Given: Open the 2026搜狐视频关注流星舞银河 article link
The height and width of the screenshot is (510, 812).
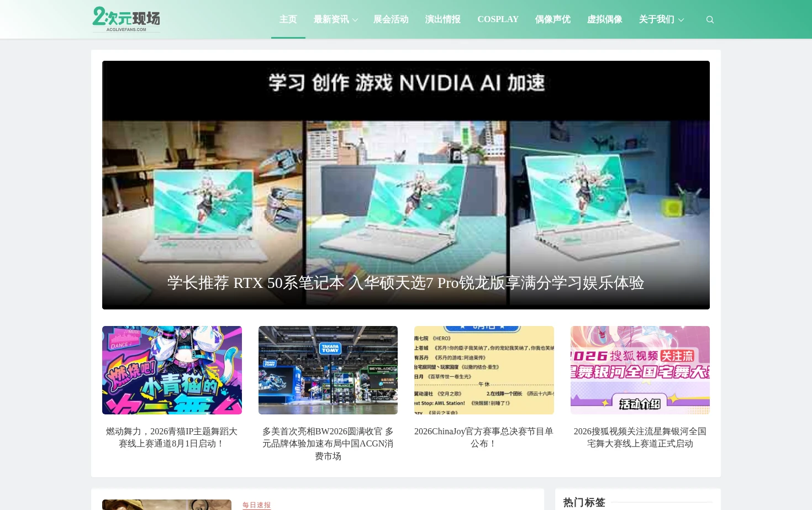Looking at the screenshot, I should coord(640,438).
